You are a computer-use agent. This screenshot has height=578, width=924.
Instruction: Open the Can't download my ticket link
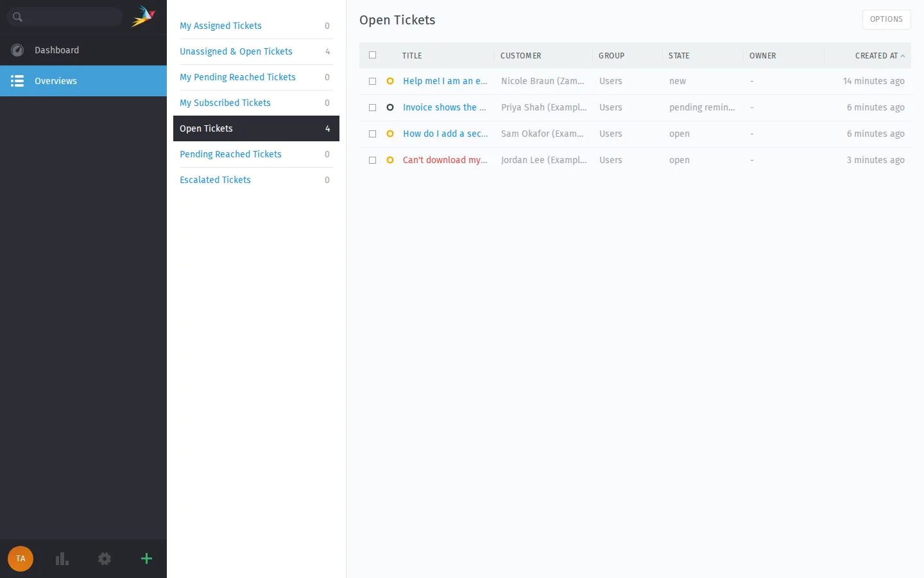(445, 160)
